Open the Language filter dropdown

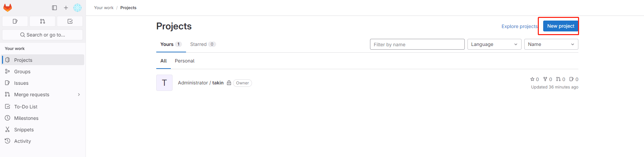tap(494, 44)
